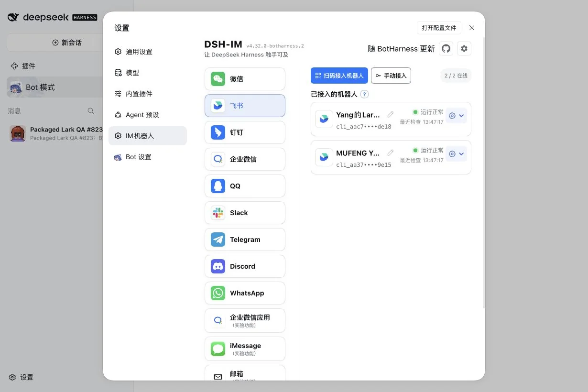This screenshot has width=588, height=392.
Task: Click 随 BotHarness 更新 label
Action: (x=402, y=49)
